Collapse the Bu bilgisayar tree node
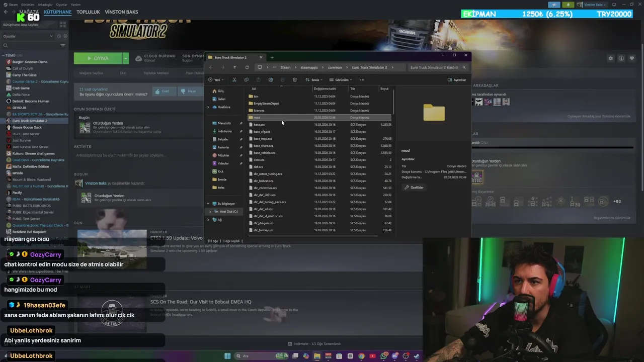The height and width of the screenshot is (362, 644). (208, 204)
